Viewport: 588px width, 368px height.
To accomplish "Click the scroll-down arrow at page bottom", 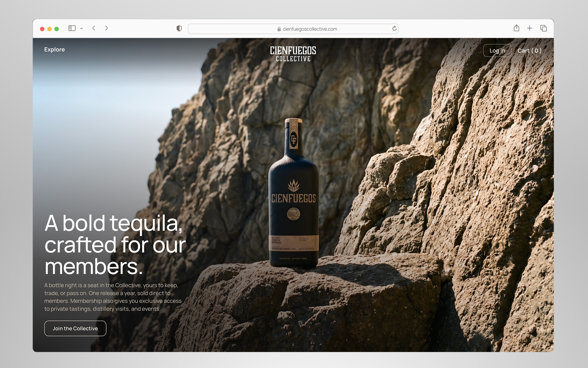I will coord(293,344).
